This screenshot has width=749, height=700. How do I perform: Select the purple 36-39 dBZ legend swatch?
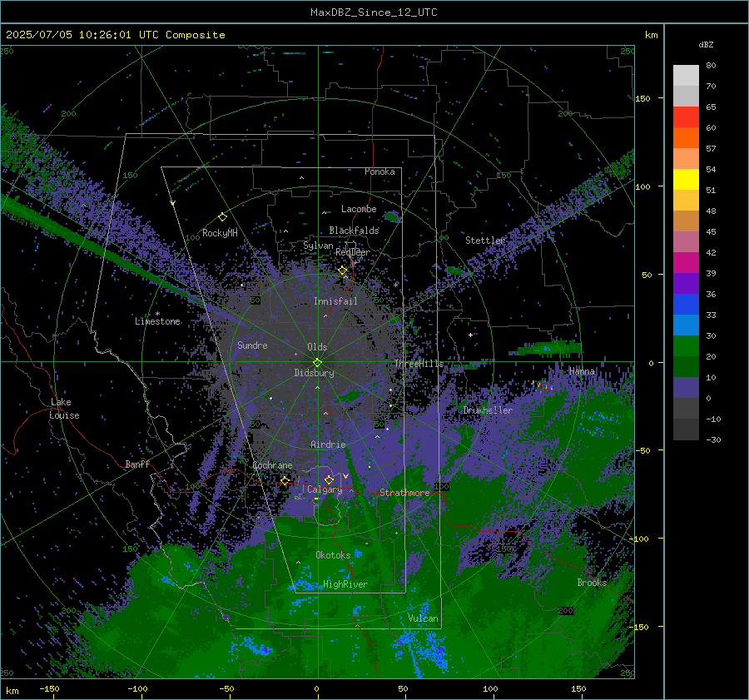686,284
